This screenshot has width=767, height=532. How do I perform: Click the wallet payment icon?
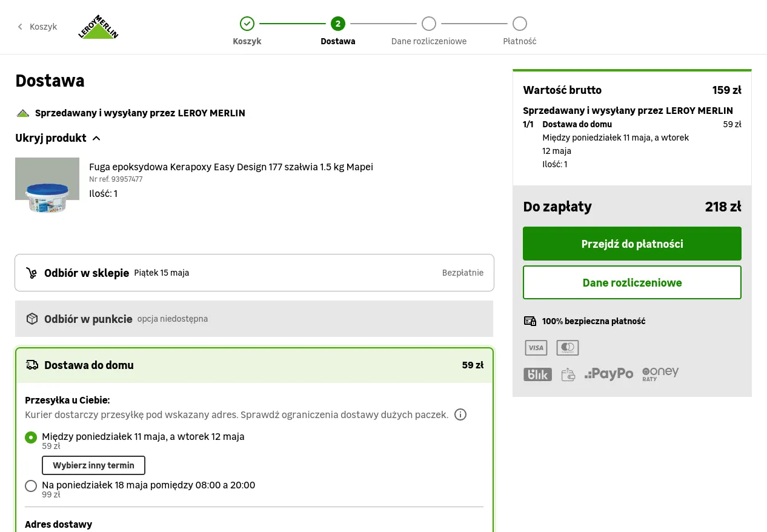pyautogui.click(x=568, y=374)
